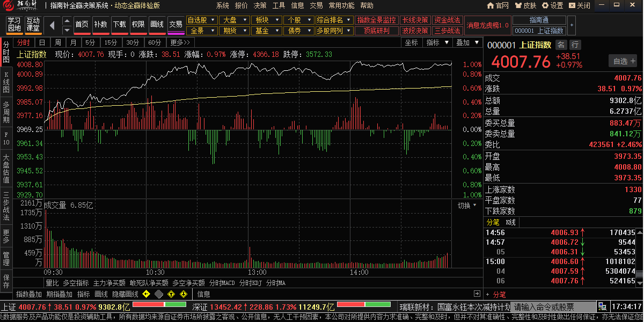The image size is (644, 322).
Task: Click the 行 icon next to 上证指数
Action: [x=575, y=45]
